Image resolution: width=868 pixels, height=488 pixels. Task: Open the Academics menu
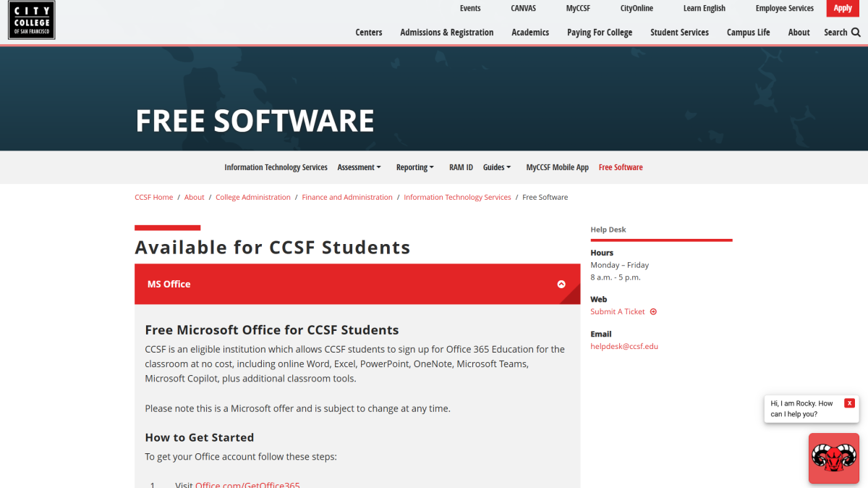[530, 33]
